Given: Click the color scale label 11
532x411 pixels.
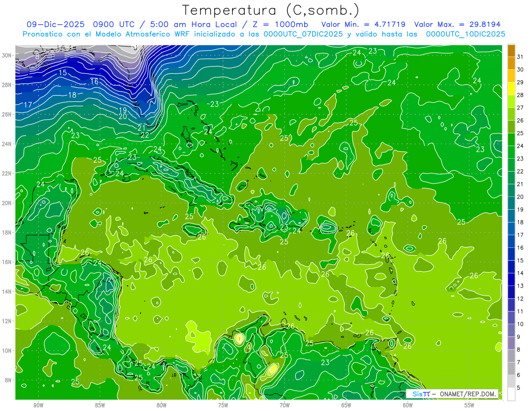Looking at the screenshot, I should [520, 311].
